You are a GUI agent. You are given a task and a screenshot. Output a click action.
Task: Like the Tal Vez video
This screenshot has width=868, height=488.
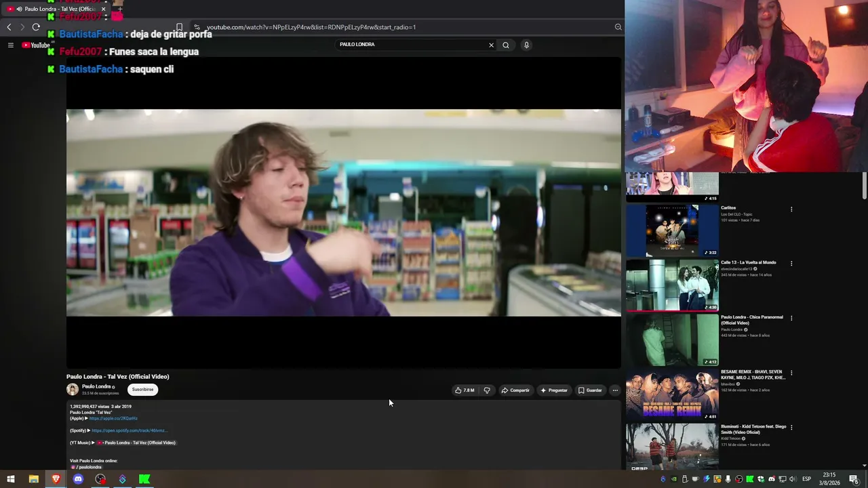coord(465,390)
